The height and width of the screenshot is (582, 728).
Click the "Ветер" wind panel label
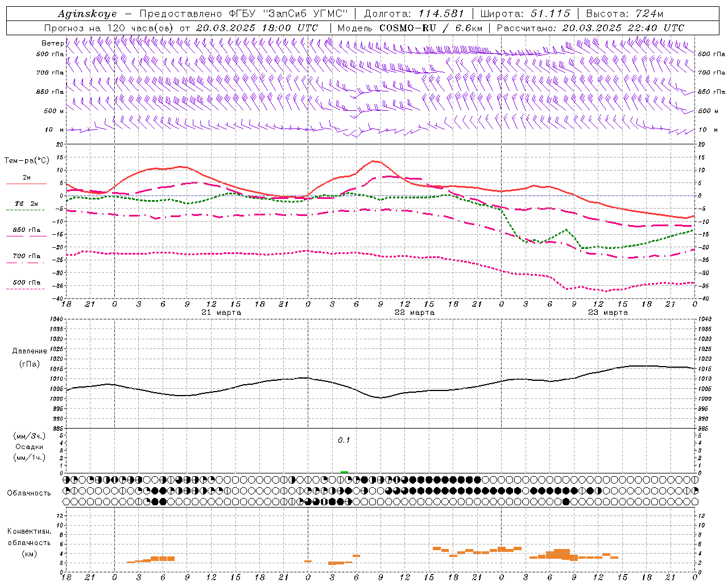(x=52, y=43)
